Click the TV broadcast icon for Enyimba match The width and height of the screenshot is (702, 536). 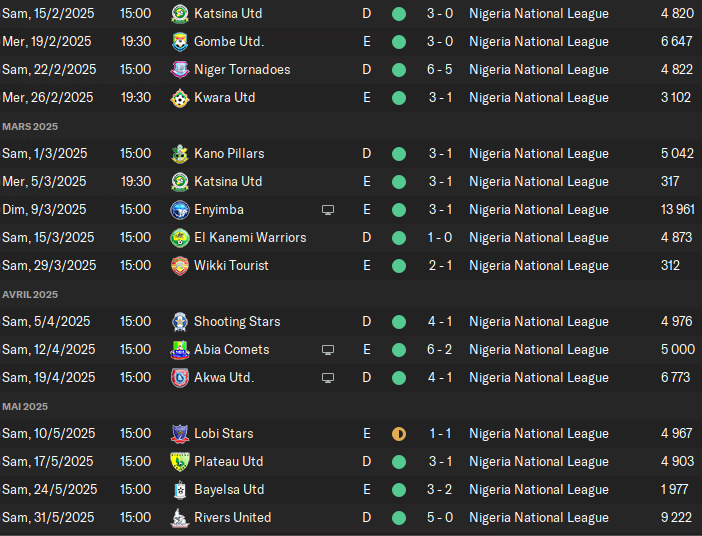(328, 210)
